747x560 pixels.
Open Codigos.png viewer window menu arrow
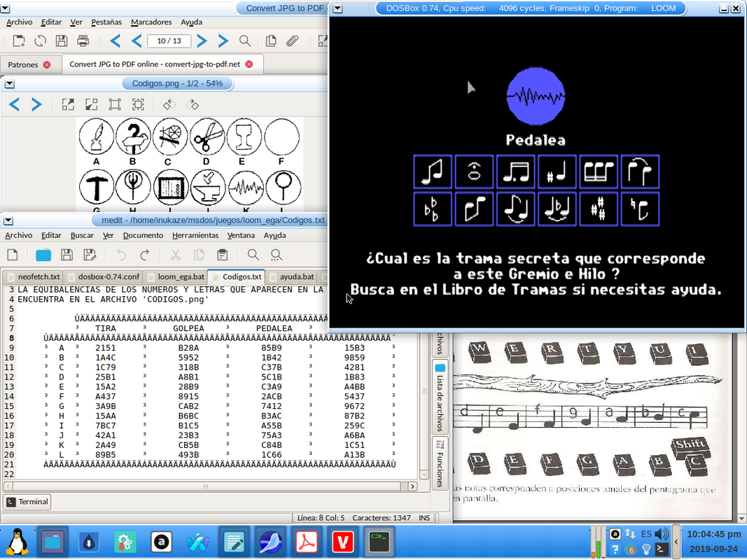click(10, 84)
